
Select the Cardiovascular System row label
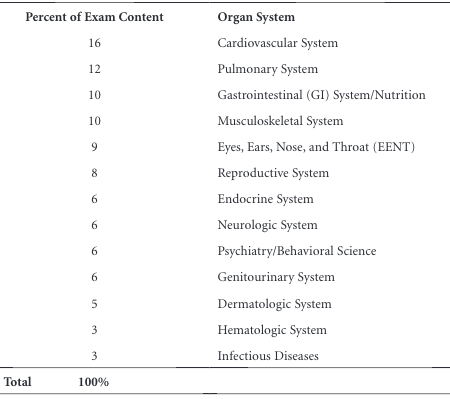[277, 43]
